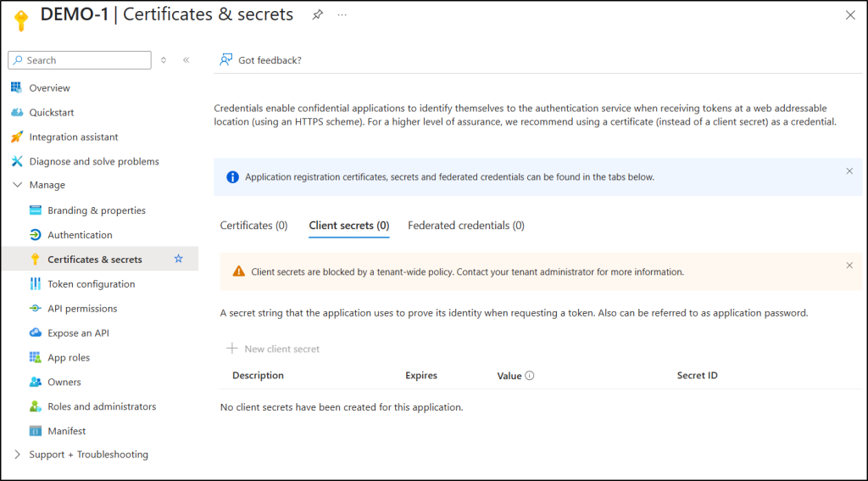Dismiss the tenant-wide policy warning banner
The height and width of the screenshot is (481, 868).
(849, 266)
